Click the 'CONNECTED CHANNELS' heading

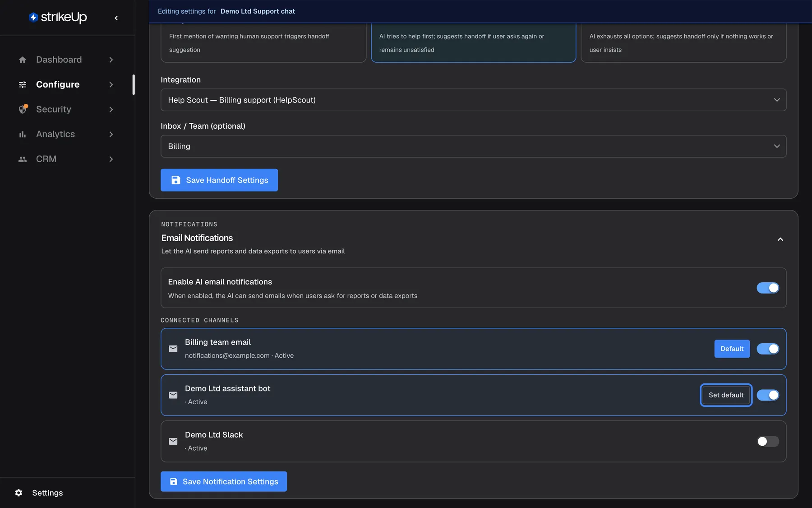pyautogui.click(x=199, y=320)
